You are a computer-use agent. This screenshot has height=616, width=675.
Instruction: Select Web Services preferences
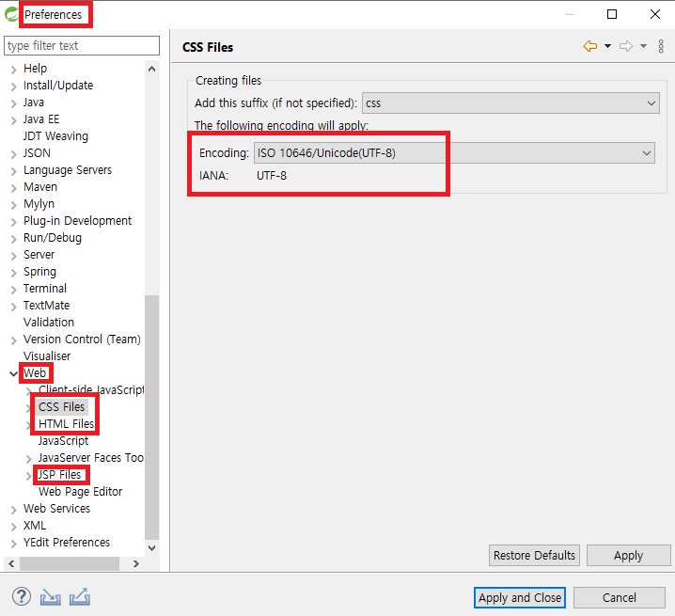pos(56,508)
